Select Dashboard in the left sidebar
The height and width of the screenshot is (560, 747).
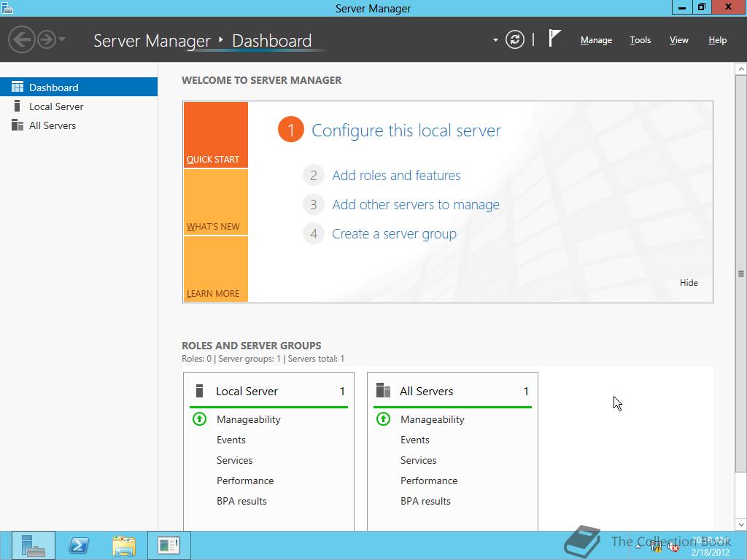[x=79, y=87]
